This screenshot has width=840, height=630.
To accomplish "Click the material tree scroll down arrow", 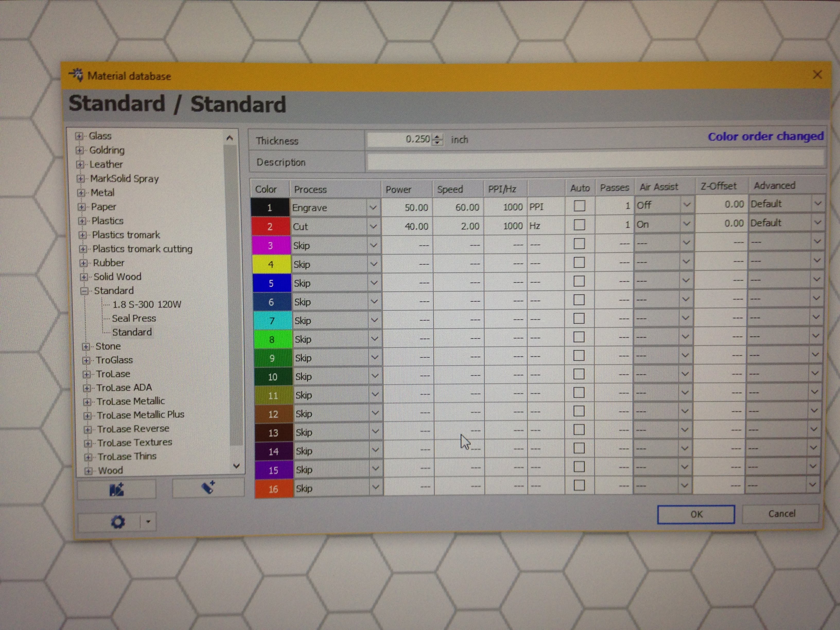I will click(236, 466).
